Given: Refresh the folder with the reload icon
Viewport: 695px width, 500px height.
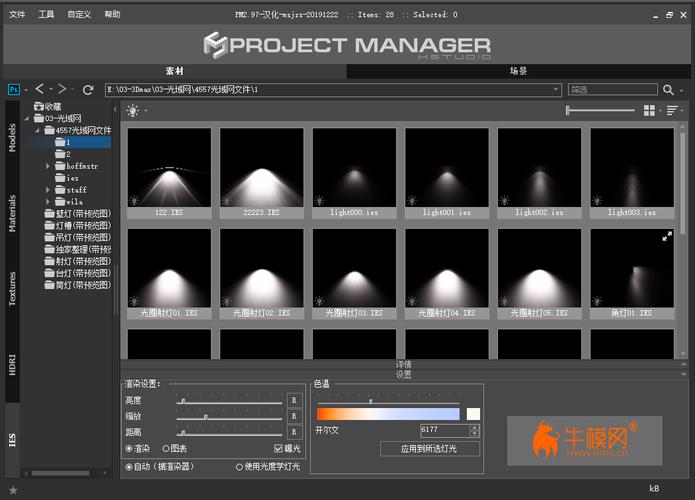Looking at the screenshot, I should click(88, 90).
